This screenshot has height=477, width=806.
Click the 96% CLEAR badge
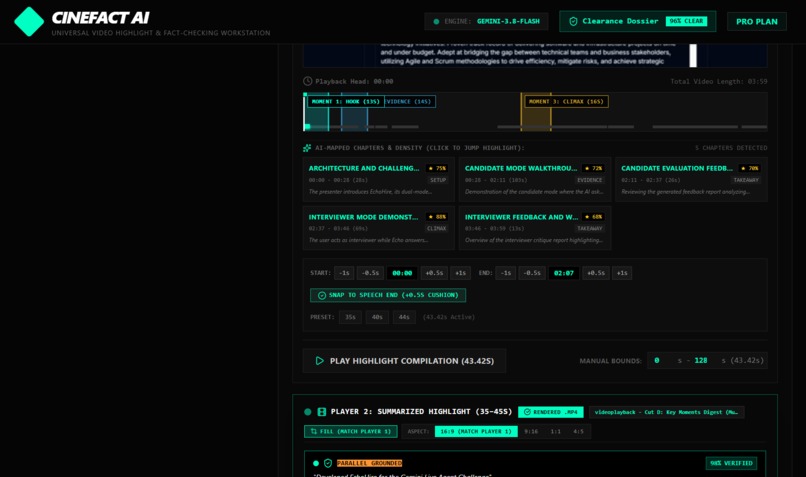[686, 21]
